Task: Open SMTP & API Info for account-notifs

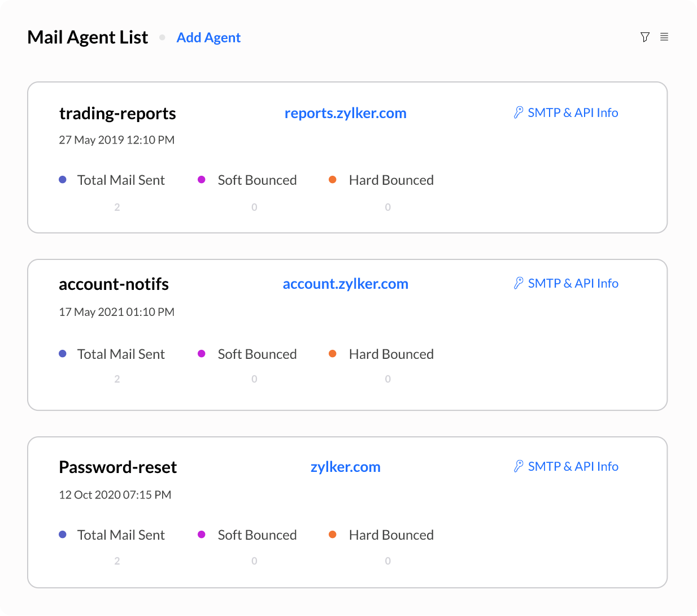Action: tap(573, 283)
